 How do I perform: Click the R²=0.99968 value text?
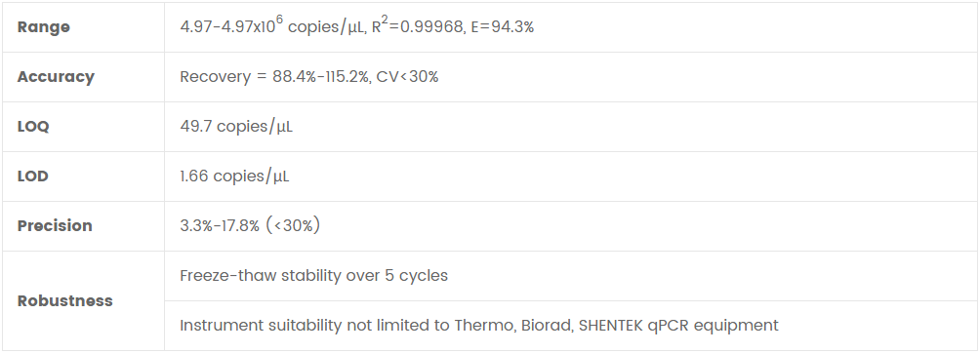click(x=418, y=26)
